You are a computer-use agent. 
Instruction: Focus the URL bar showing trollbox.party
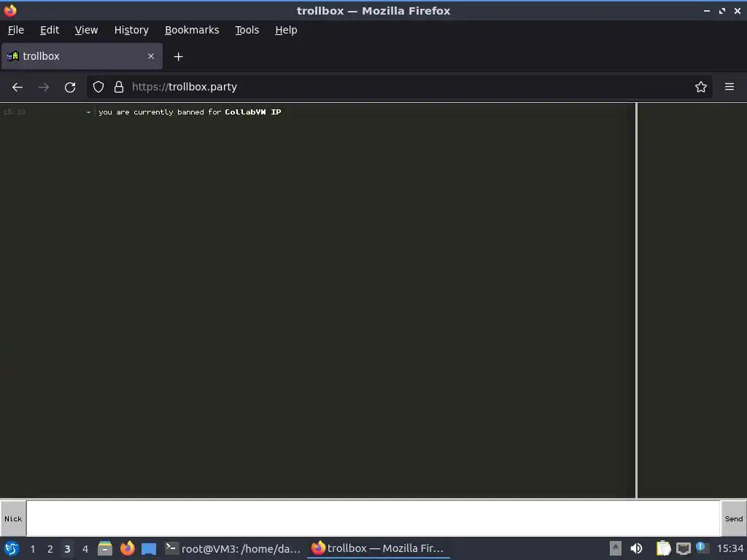click(399, 87)
